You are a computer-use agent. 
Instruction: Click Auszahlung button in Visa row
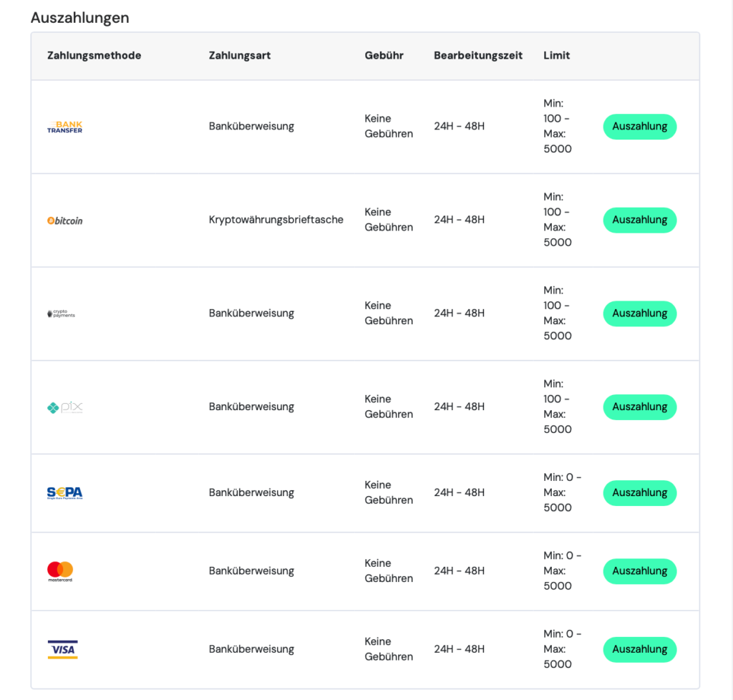tap(639, 649)
